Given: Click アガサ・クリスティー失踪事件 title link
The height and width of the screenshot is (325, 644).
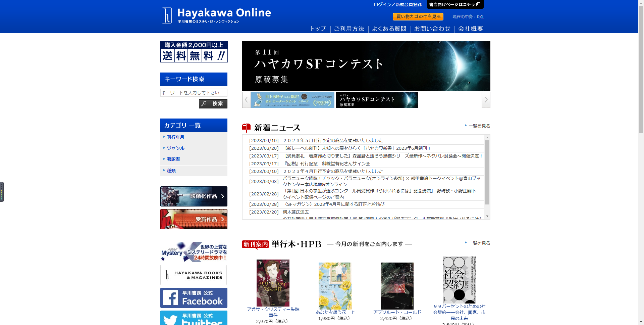Looking at the screenshot, I should (x=273, y=312).
